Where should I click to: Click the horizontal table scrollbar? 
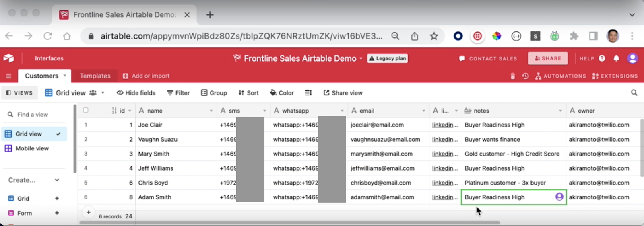tap(290, 222)
